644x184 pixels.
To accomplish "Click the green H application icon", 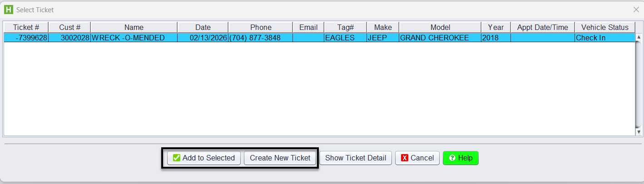I will click(x=8, y=10).
